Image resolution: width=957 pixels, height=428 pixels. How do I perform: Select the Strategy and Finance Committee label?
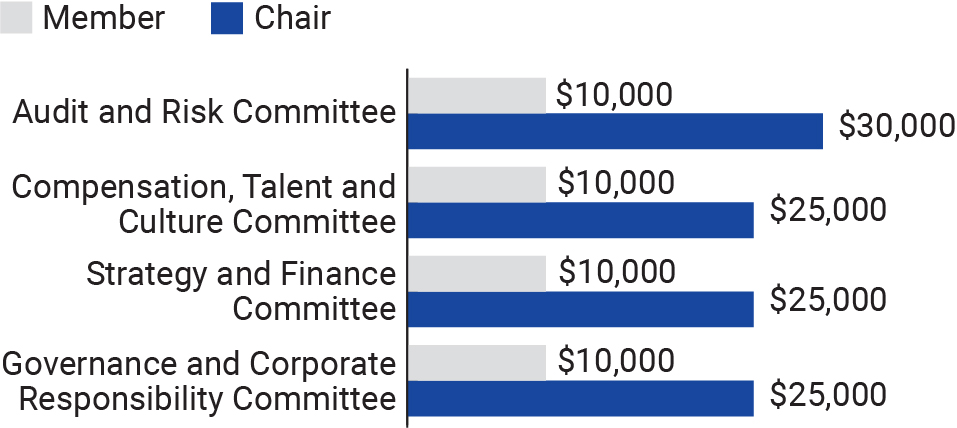(241, 291)
